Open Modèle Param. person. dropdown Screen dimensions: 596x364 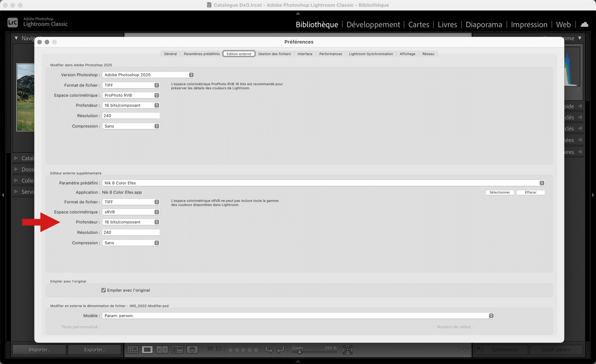[x=298, y=316]
